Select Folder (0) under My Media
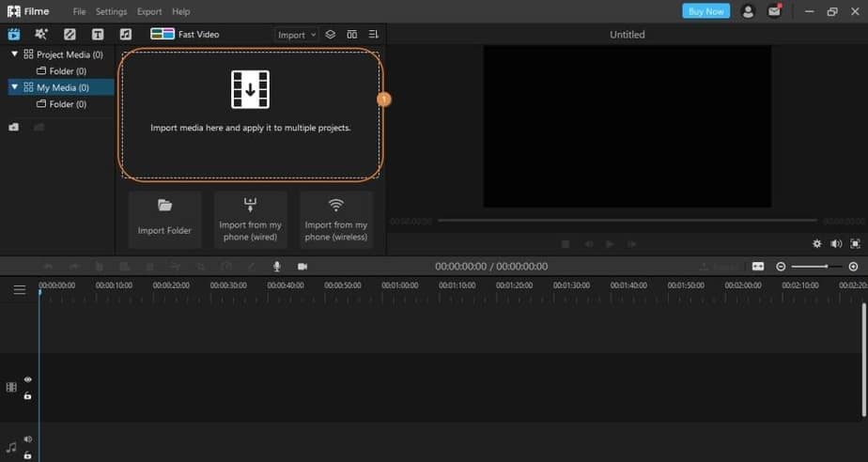Screen dimensions: 868x462 [61, 104]
